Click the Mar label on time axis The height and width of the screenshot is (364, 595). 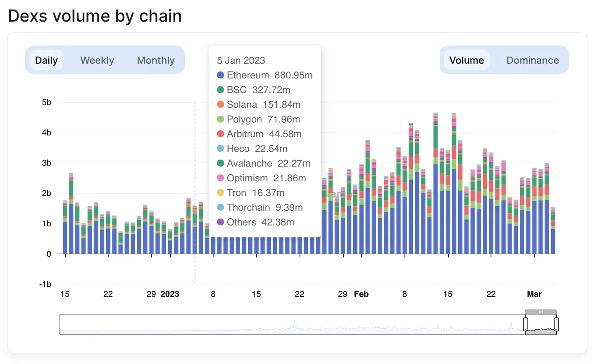[x=534, y=294]
